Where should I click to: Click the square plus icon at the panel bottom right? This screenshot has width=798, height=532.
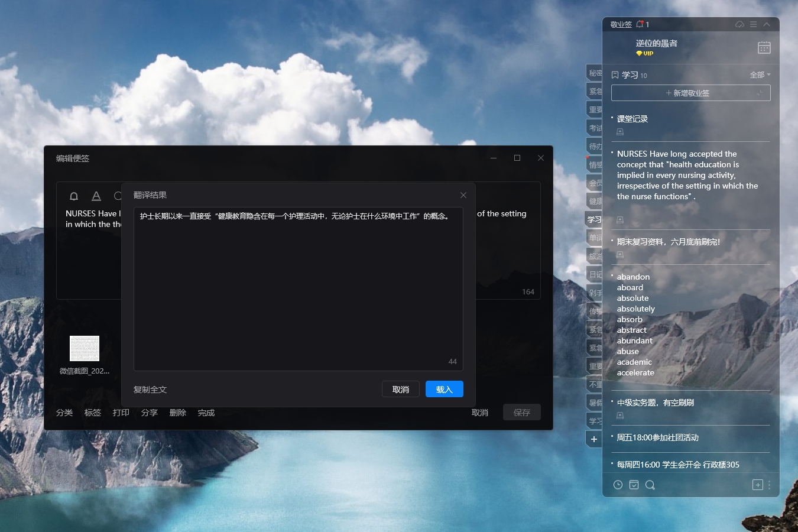click(758, 485)
